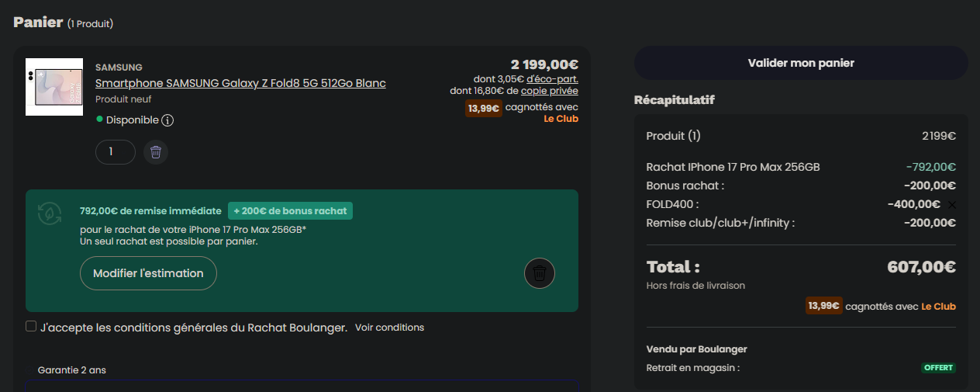This screenshot has width=980, height=392.
Task: Click Rachat iPhone 17 Pro Max 256GB line
Action: (733, 167)
